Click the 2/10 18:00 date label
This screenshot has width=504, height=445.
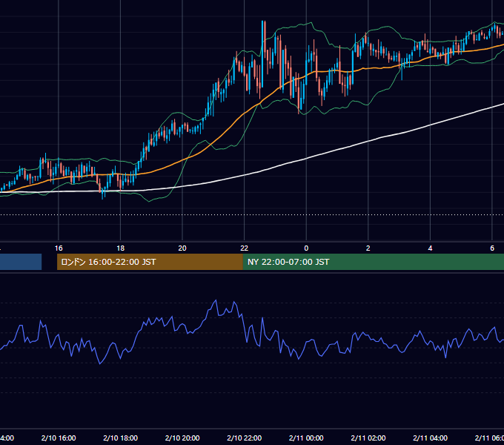[121, 438]
